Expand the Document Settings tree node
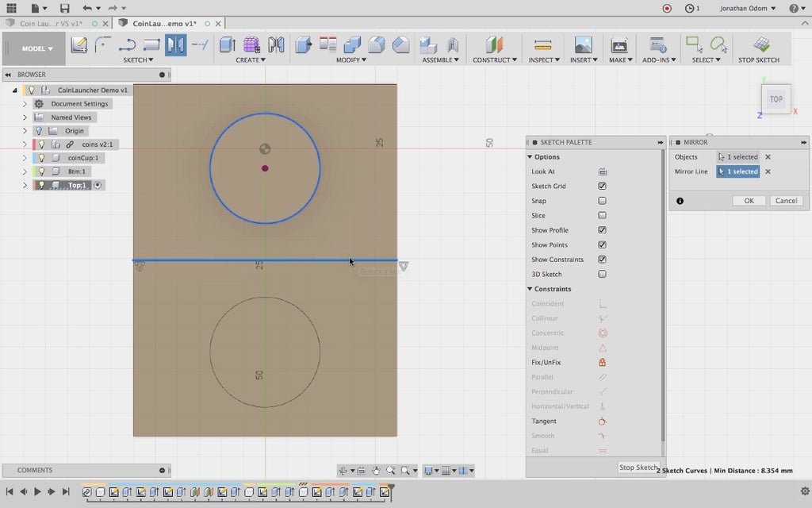 click(25, 104)
